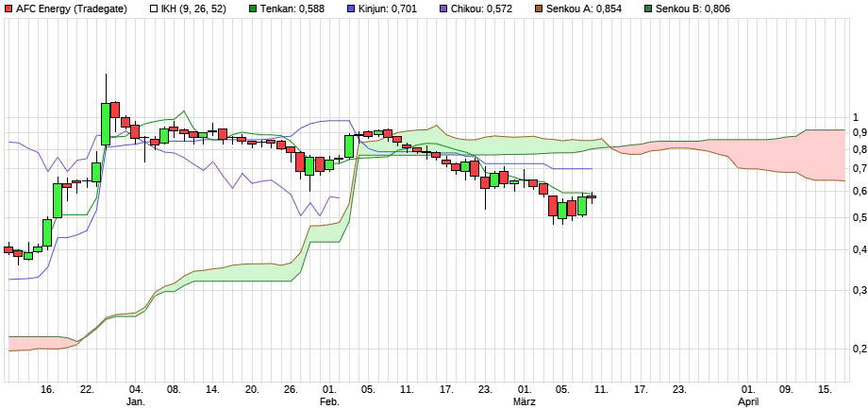
Task: Click the 'Chikou: 0,572' legend text
Action: pos(482,9)
